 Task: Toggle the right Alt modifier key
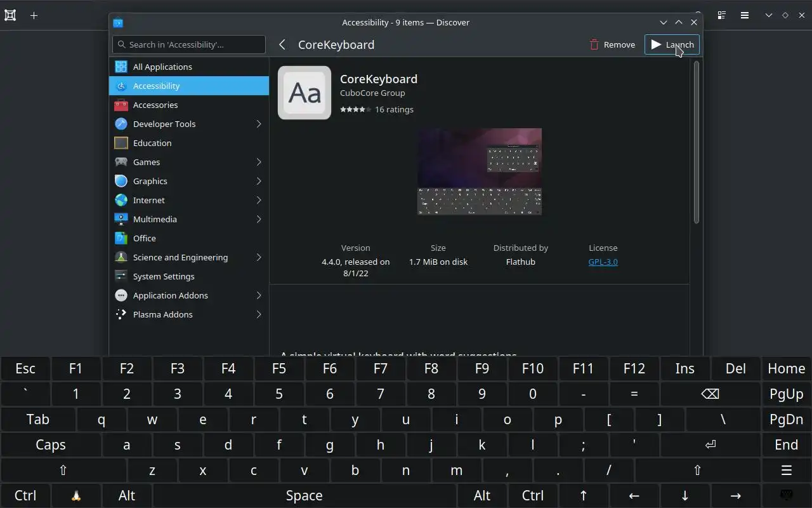(x=482, y=495)
